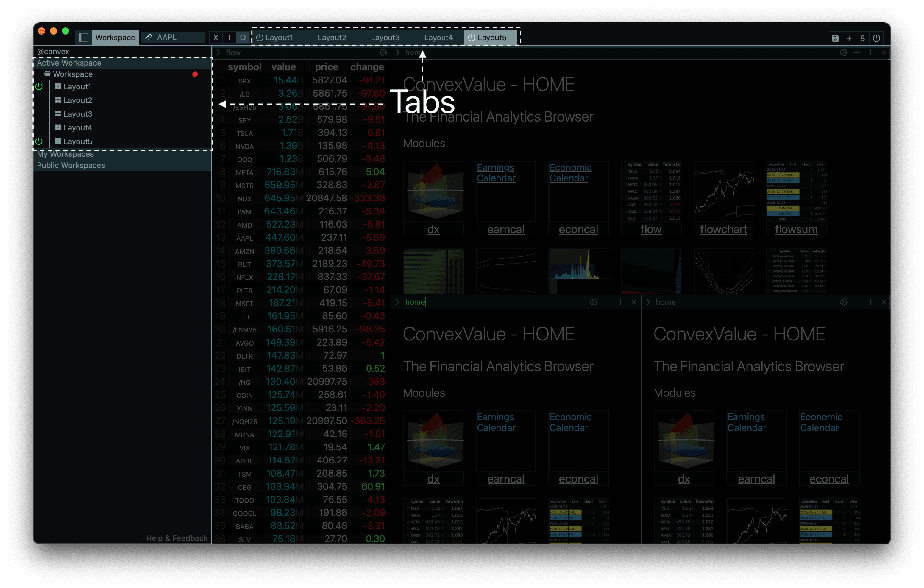Click the grid icon beside Layout4 in sidebar
Screen dimensions: 924x588
[x=58, y=127]
